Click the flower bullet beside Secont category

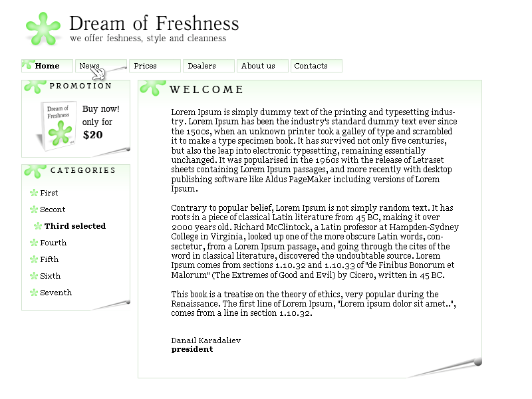34,209
